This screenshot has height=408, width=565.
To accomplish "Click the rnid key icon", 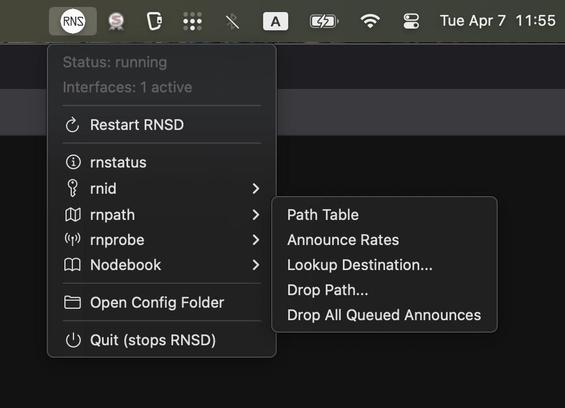I will point(72,188).
